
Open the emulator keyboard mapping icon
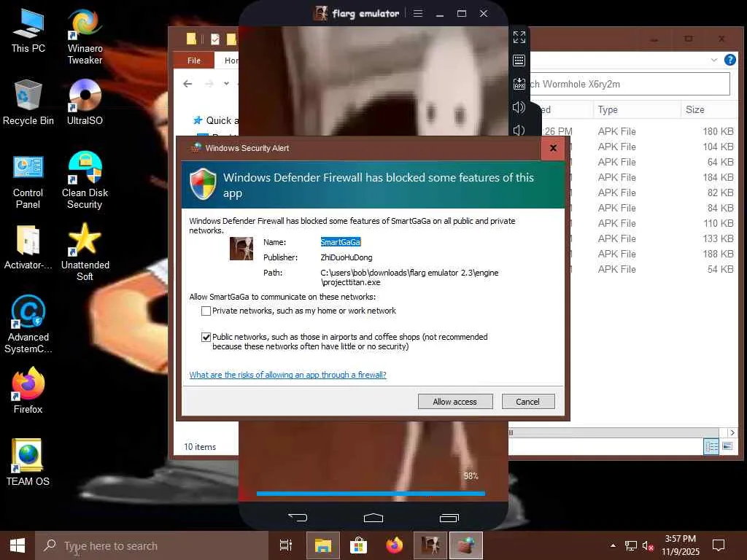[519, 61]
